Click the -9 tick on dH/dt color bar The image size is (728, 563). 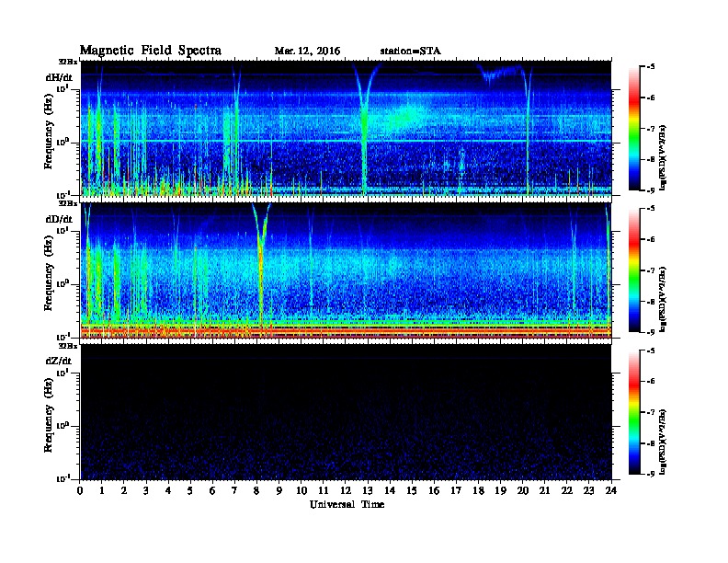click(x=650, y=190)
